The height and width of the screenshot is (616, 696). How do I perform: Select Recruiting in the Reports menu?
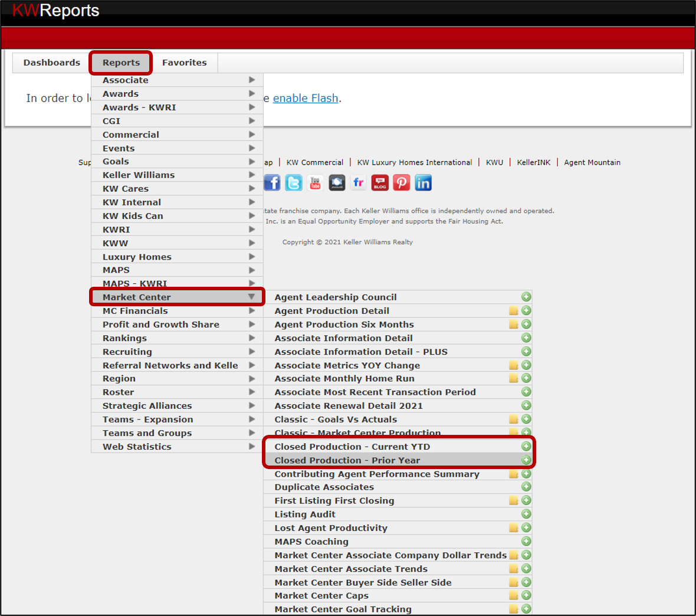(177, 351)
